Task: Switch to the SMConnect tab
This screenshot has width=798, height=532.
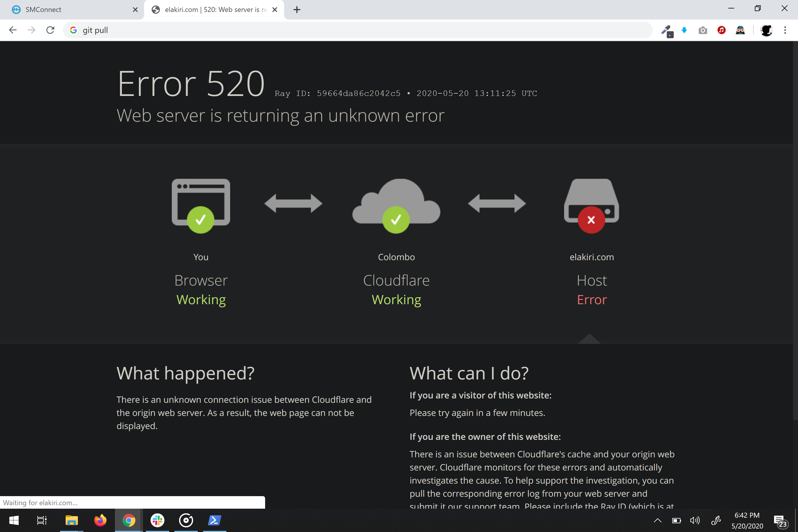Action: [71, 10]
